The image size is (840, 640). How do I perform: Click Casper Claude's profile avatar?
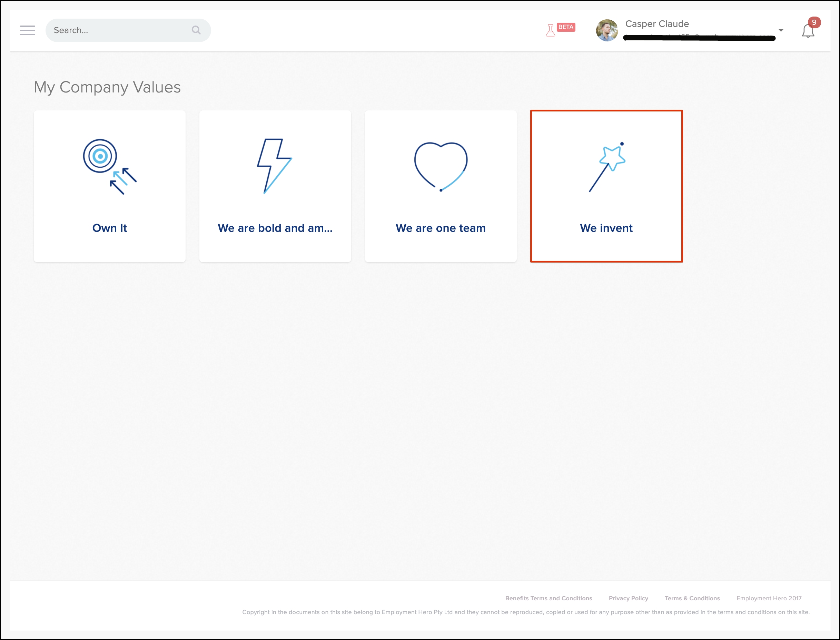(x=607, y=30)
